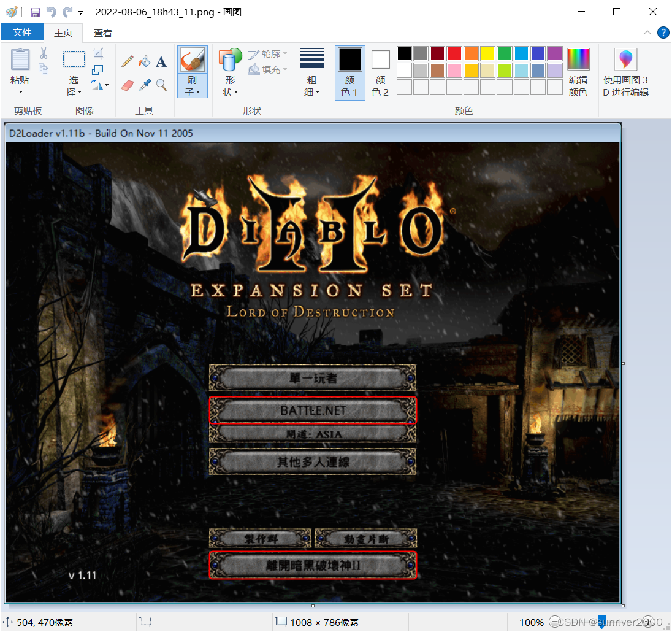The width and height of the screenshot is (672, 632).
Task: Click the 其他多人連線 button in image
Action: pyautogui.click(x=313, y=462)
